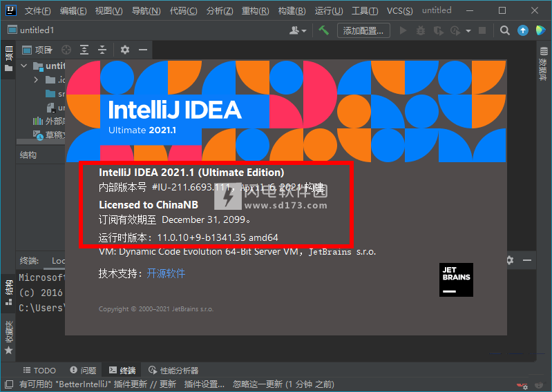Click the Run play icon
This screenshot has height=392, width=552.
point(403,31)
